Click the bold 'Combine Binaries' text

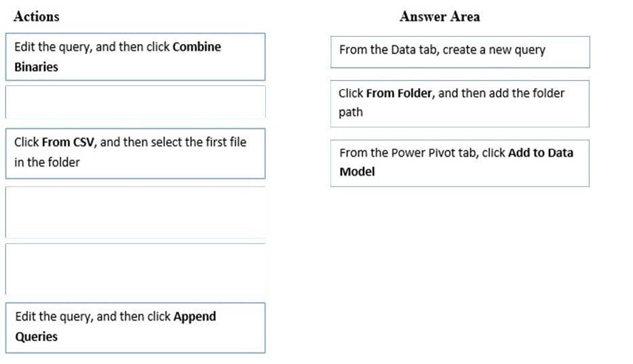pos(117,56)
